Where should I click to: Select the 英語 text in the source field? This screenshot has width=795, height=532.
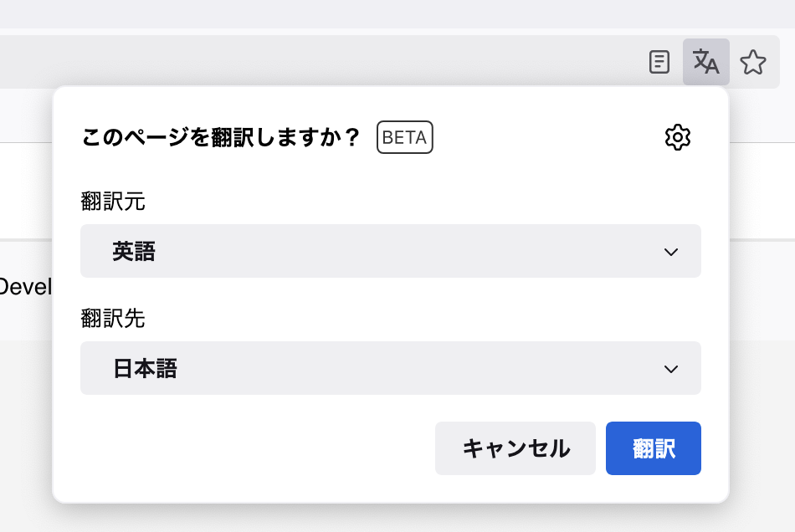[134, 251]
